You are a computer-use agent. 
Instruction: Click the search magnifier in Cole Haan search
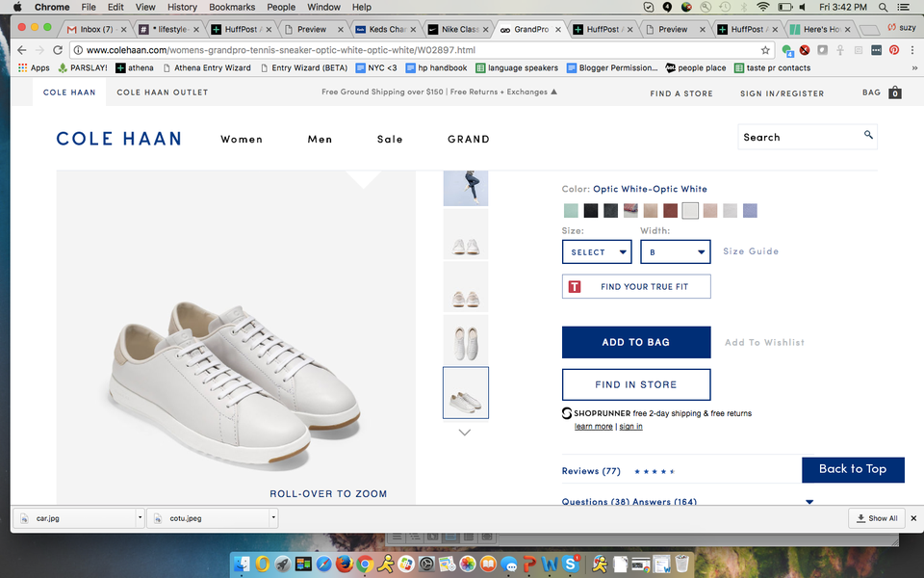pos(868,135)
